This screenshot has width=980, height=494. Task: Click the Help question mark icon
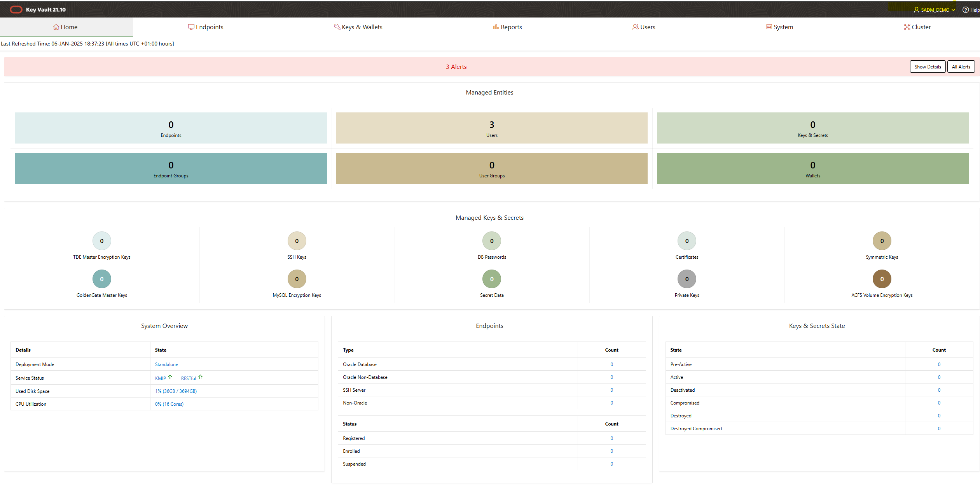(966, 10)
